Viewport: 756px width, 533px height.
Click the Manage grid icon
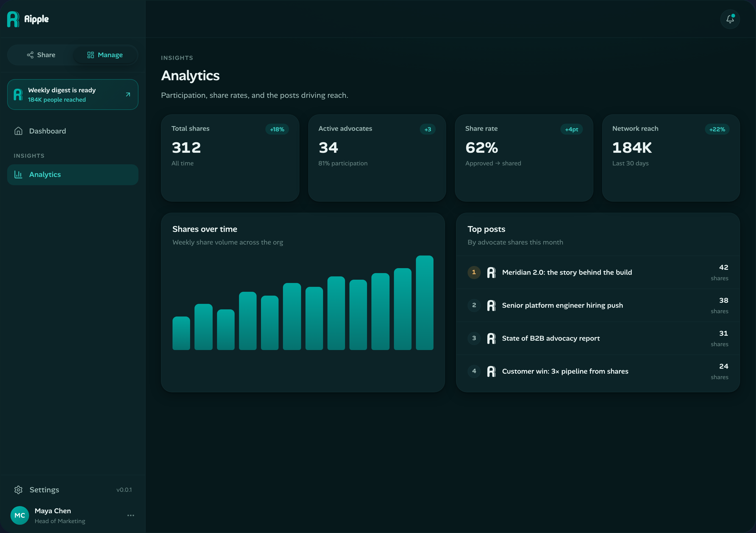[x=91, y=55]
